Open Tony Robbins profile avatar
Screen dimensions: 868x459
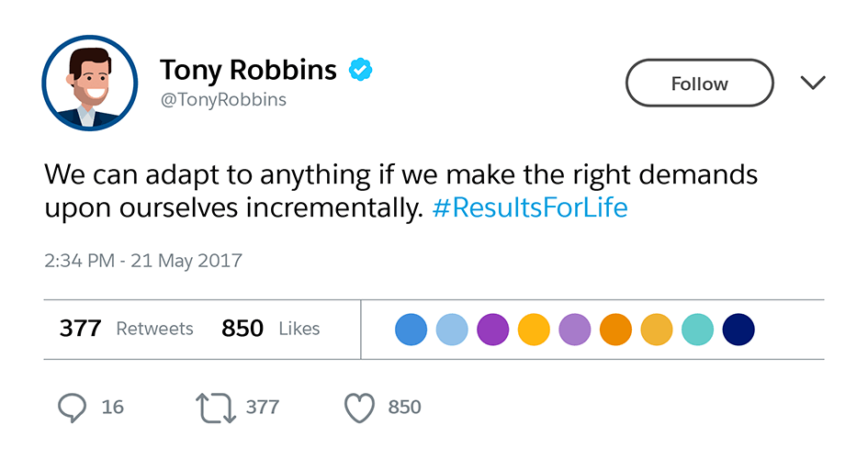click(89, 84)
